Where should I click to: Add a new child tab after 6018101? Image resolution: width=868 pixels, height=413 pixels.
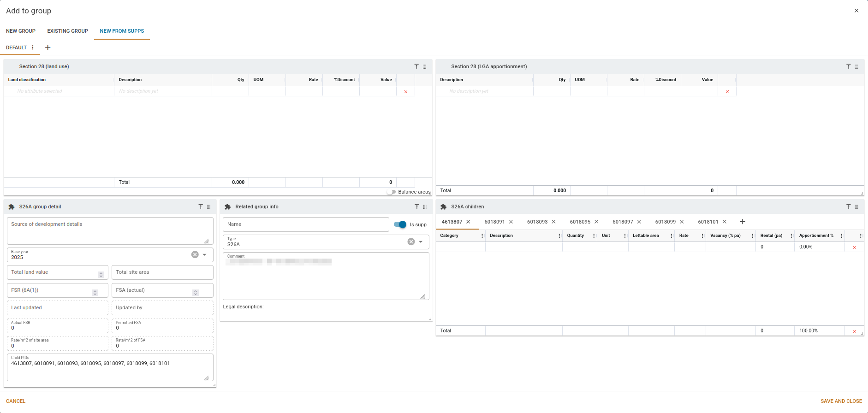[743, 222]
